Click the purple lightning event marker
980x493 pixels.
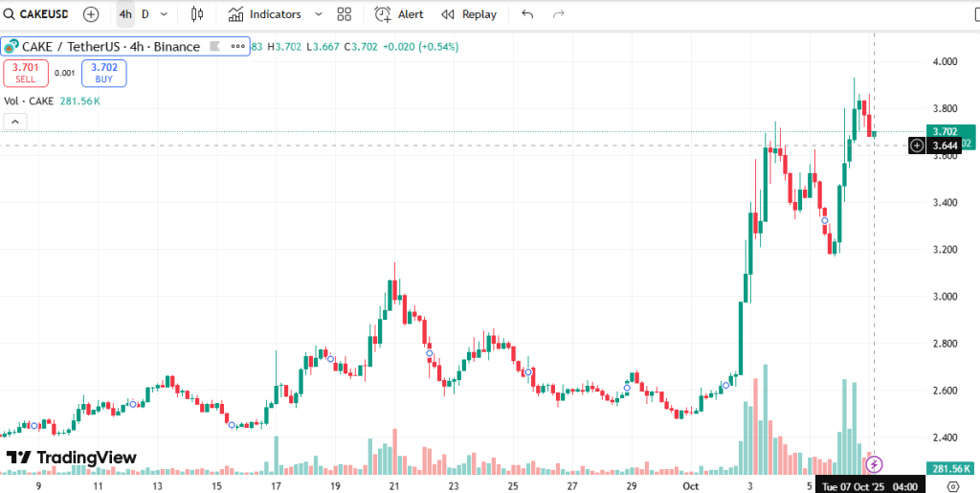(874, 465)
